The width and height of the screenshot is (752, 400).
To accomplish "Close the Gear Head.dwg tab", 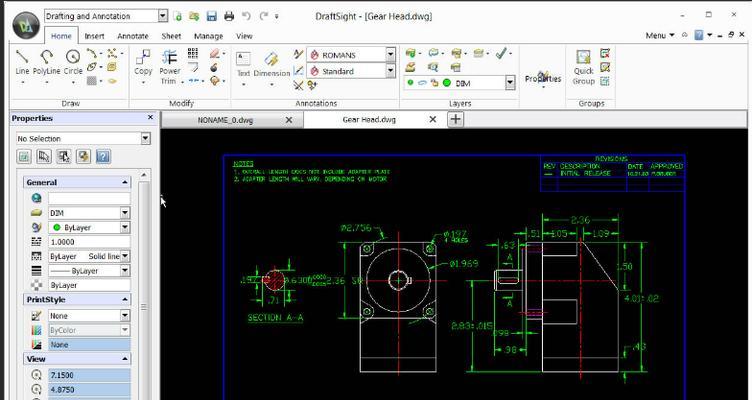I will click(x=433, y=119).
